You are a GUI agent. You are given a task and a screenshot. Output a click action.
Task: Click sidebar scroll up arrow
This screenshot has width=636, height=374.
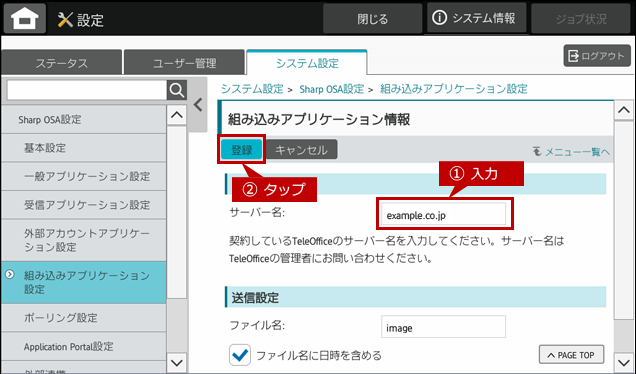tap(177, 115)
